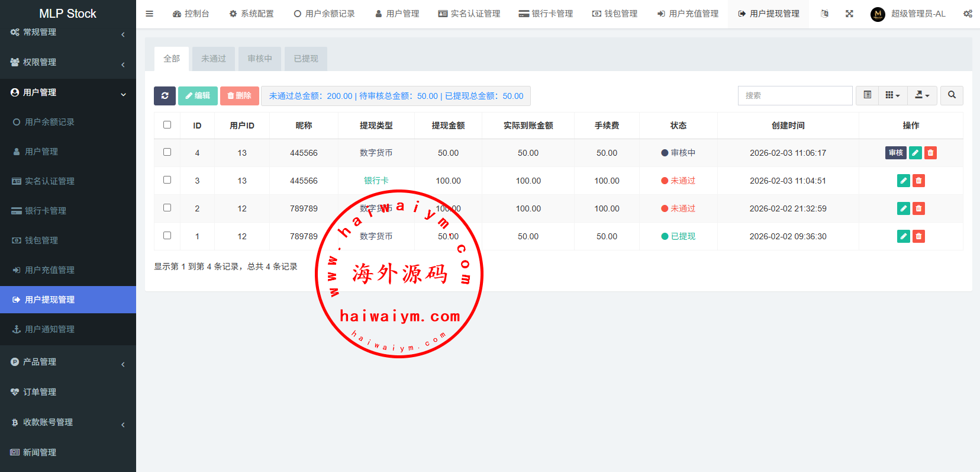Toggle the sidebar hamburger menu icon

pyautogui.click(x=150, y=14)
